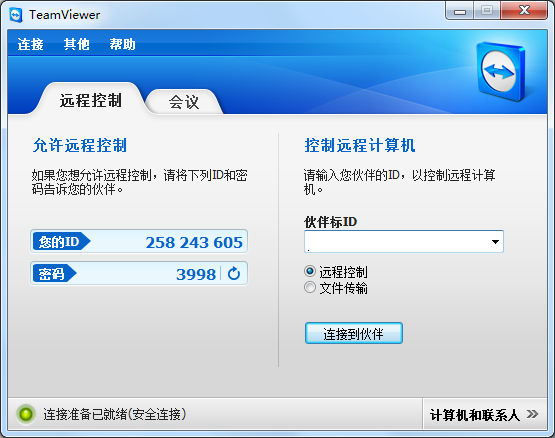Click the green connection status indicator

(26, 414)
